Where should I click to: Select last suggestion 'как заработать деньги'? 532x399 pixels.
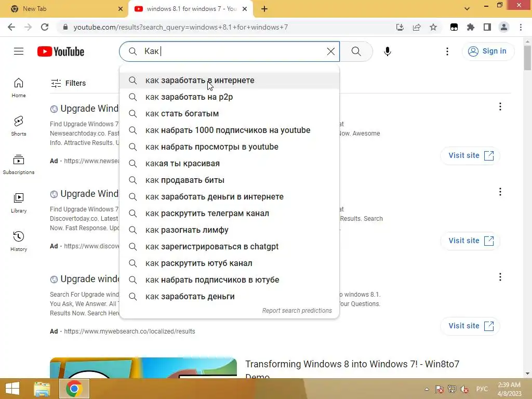tap(229, 297)
